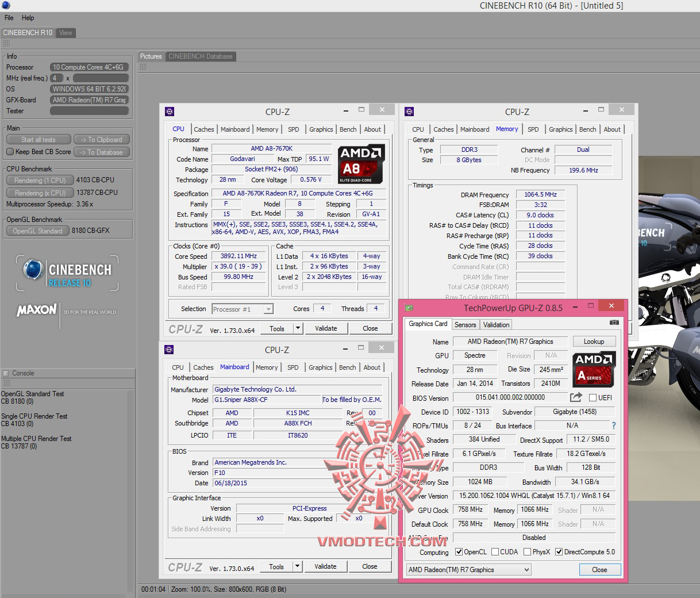Viewport: 700px width, 598px height.
Task: Open the File menu
Action: 9,18
